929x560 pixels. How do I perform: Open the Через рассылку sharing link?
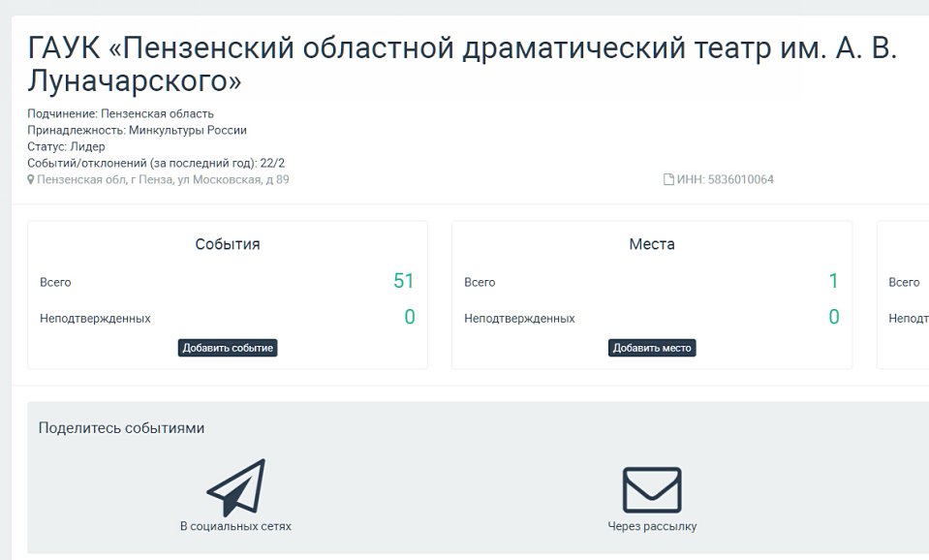point(652,526)
